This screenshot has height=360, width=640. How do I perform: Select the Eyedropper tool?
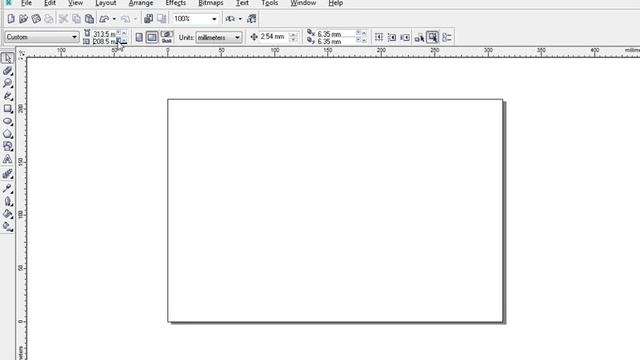click(7, 189)
